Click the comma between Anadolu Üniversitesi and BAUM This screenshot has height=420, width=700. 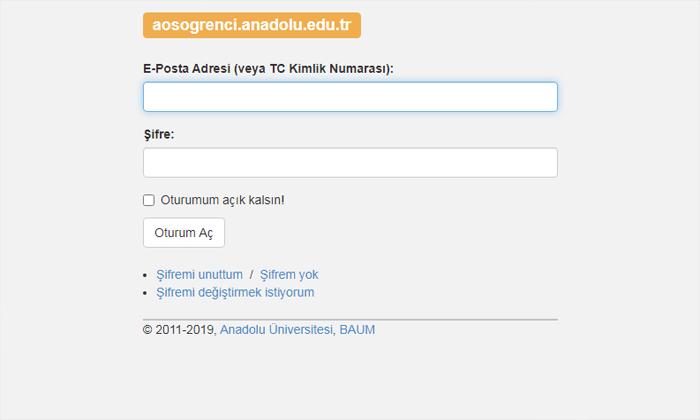(x=335, y=331)
